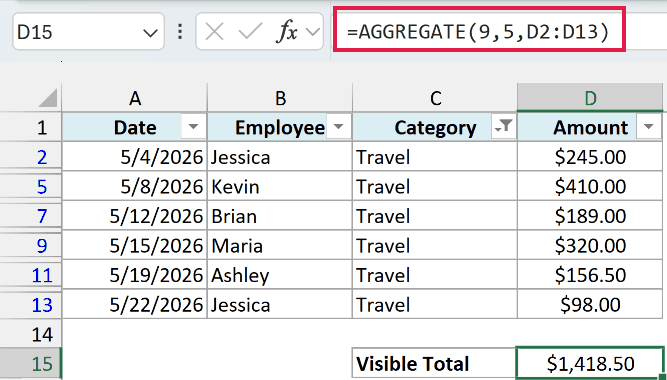Click the three-dot handle next to Name Box
The image size is (667, 380).
coord(180,32)
